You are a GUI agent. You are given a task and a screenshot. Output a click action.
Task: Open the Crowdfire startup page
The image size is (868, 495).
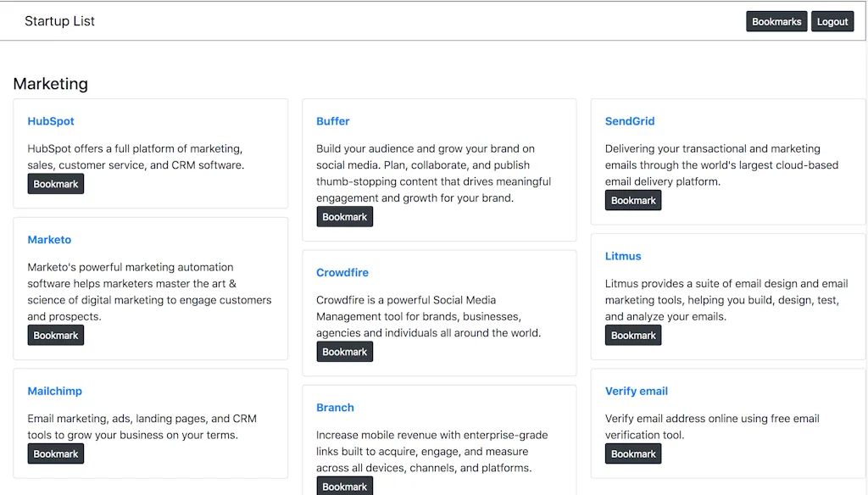[x=342, y=272]
